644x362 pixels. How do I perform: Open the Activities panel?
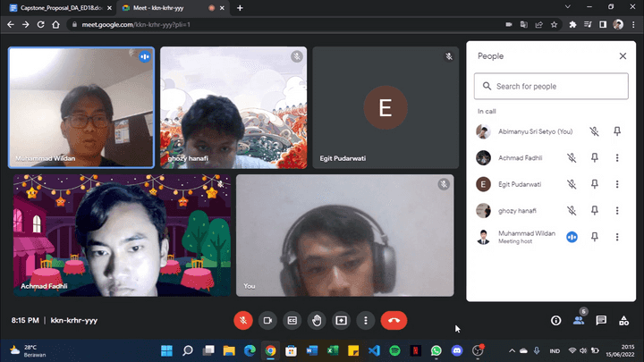pos(623,320)
